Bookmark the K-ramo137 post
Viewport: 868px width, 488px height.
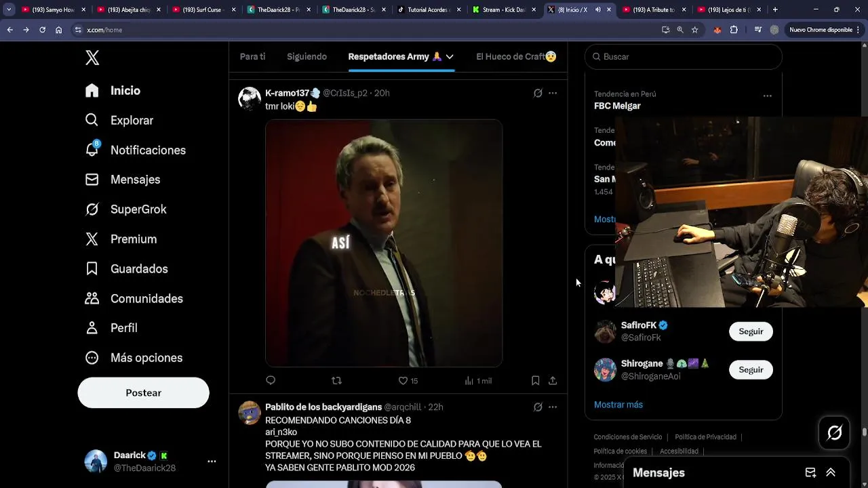click(535, 381)
